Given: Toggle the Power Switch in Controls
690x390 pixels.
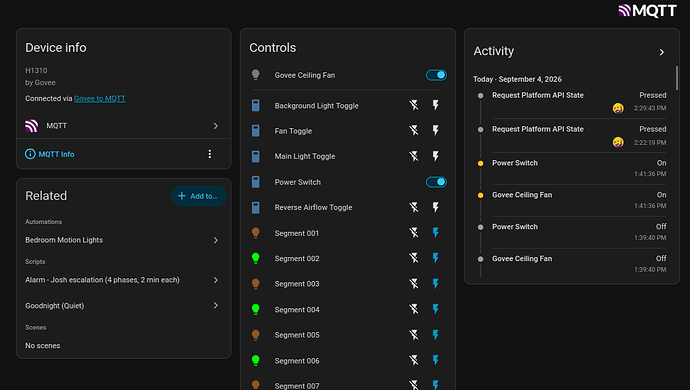Looking at the screenshot, I should pyautogui.click(x=436, y=182).
